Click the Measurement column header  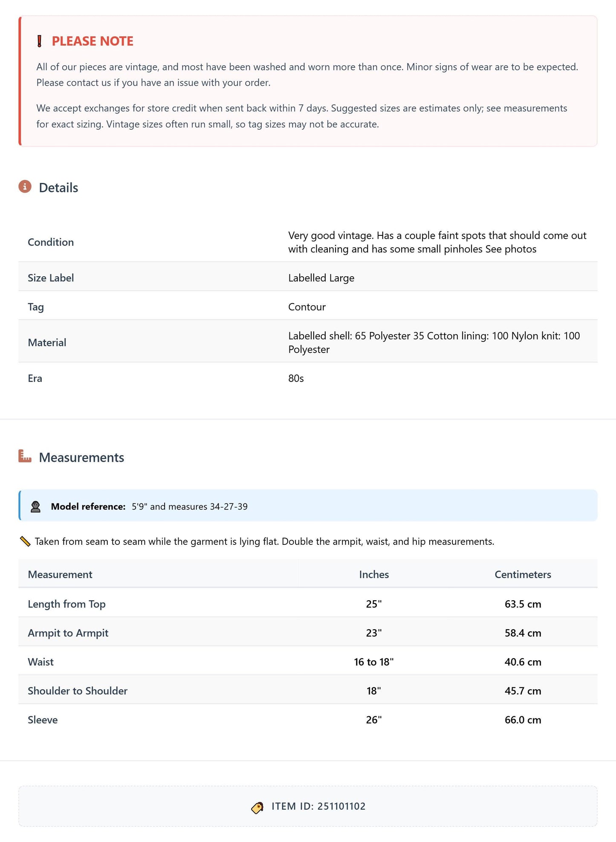[x=60, y=575]
